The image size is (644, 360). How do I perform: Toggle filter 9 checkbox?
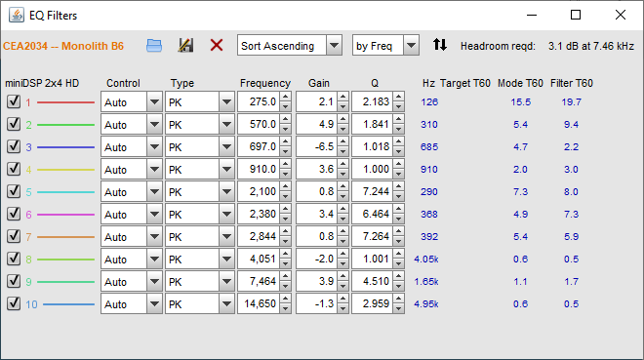point(14,281)
